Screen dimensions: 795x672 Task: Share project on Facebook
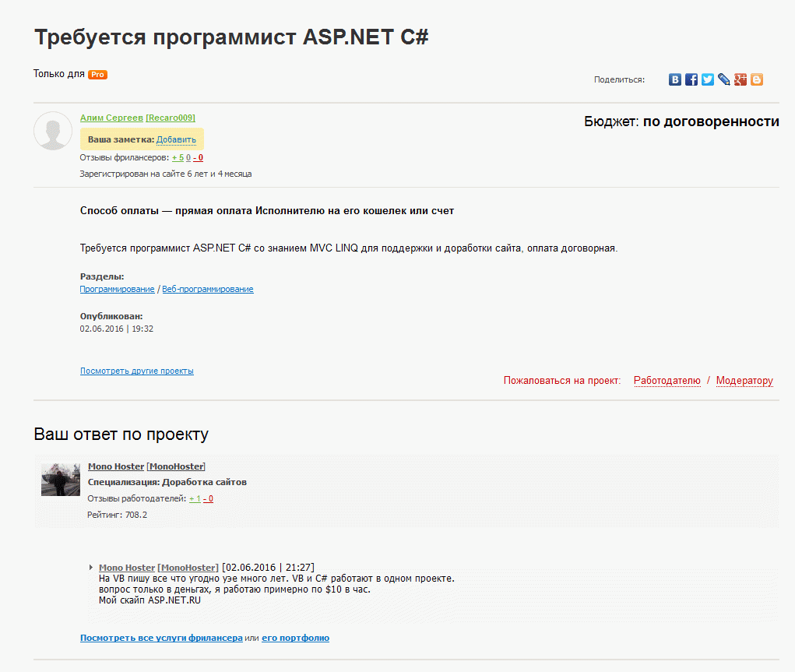(691, 79)
